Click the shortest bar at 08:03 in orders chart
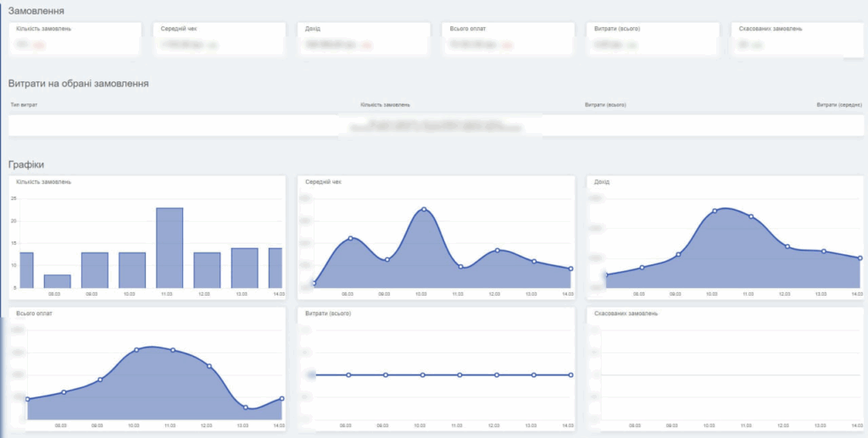Screen dimensions: 868x438 pyautogui.click(x=57, y=281)
